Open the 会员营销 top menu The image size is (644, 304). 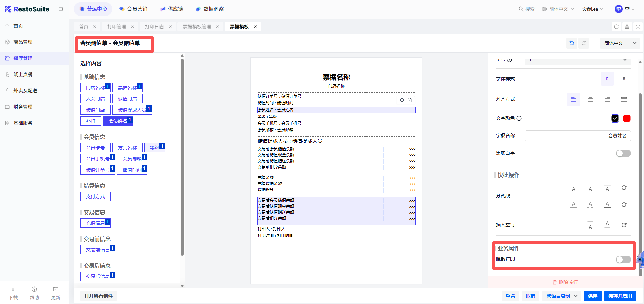(134, 9)
